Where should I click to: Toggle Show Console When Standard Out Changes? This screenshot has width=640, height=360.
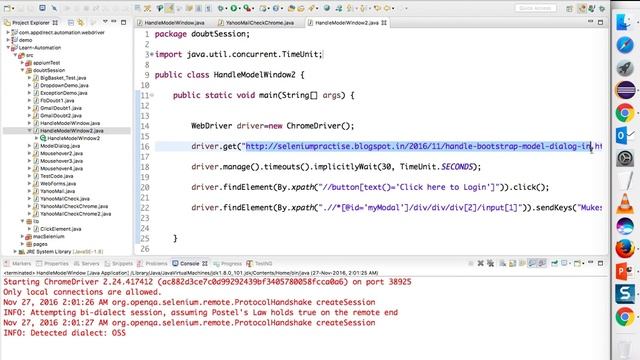click(532, 263)
